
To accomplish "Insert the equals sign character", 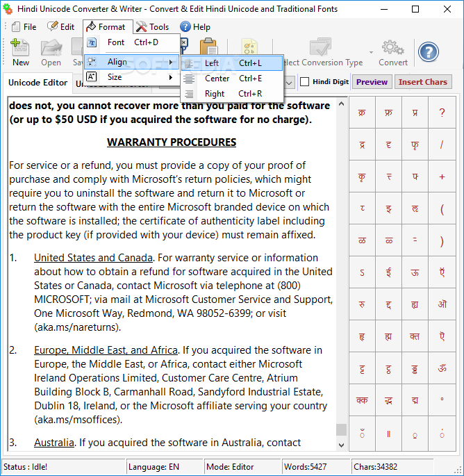I will [x=415, y=240].
